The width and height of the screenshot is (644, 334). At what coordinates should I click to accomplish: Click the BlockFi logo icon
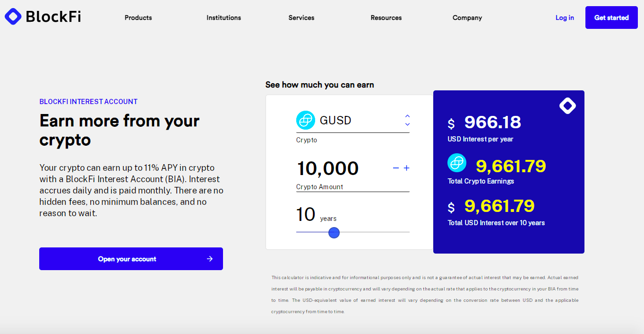13,17
